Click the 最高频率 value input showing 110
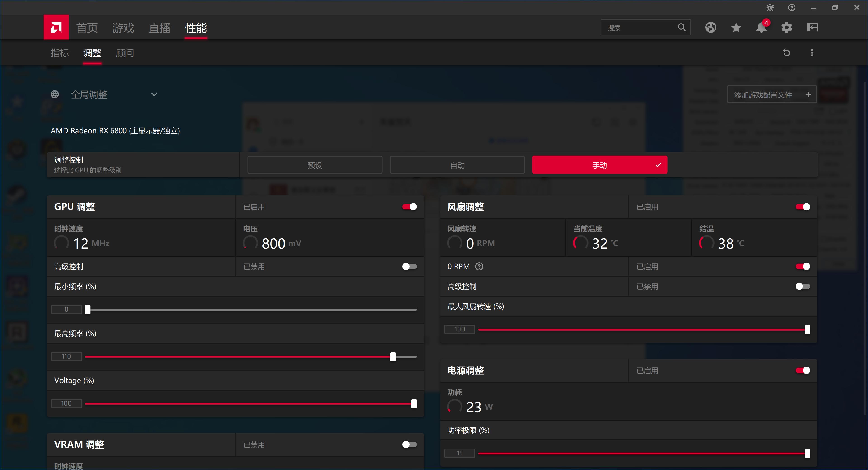Viewport: 868px width, 470px height. click(66, 356)
